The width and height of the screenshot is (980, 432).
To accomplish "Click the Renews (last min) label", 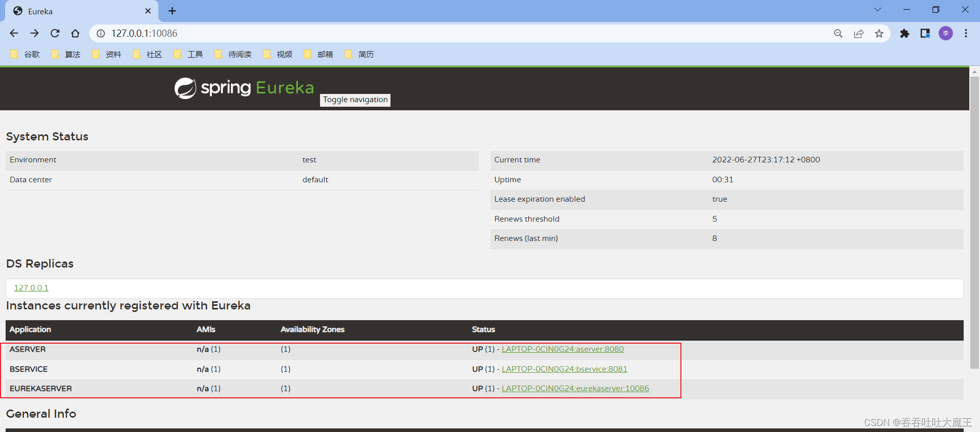I will pos(526,238).
